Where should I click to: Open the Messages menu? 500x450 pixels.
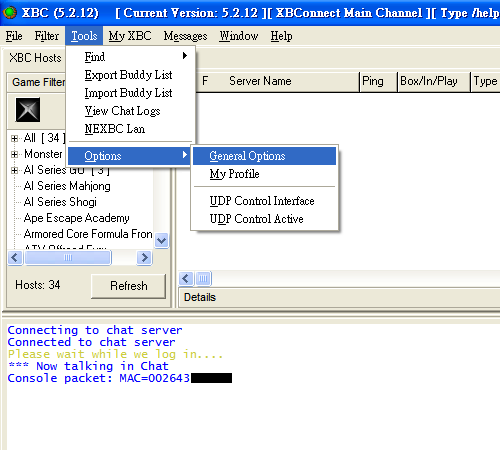tap(185, 36)
